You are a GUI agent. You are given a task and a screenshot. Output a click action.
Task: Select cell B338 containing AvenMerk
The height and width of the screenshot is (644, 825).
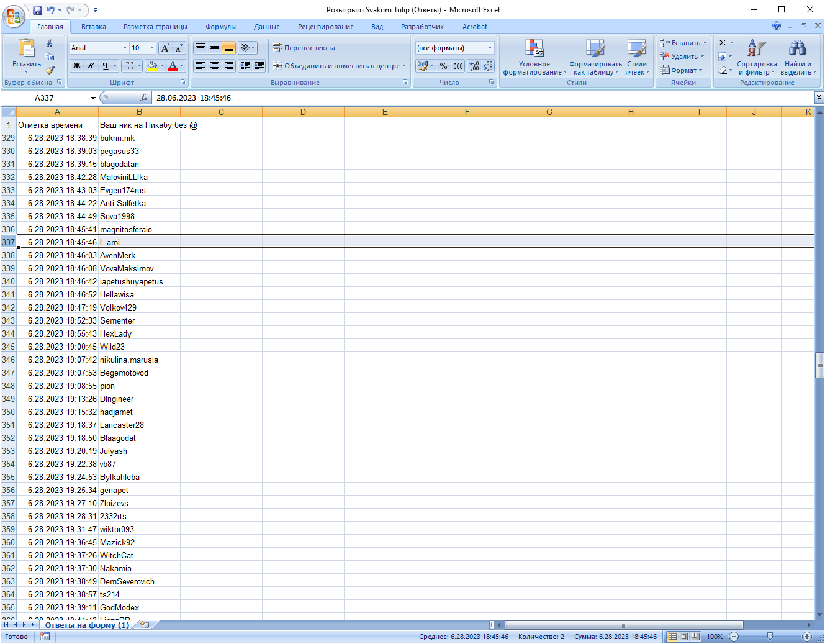[139, 255]
